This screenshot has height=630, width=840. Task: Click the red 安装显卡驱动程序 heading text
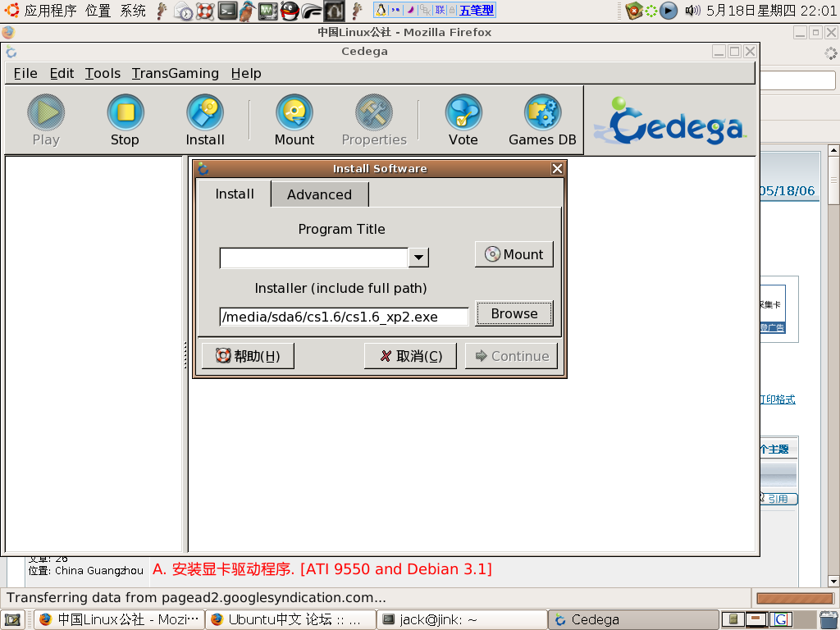coord(322,569)
